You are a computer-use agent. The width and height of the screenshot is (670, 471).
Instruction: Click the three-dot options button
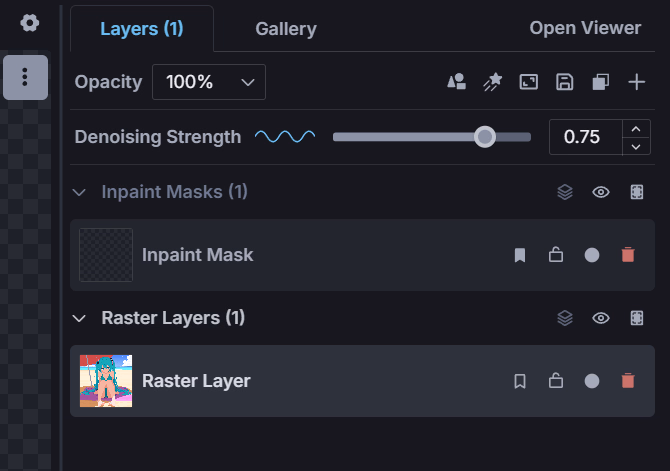point(25,77)
